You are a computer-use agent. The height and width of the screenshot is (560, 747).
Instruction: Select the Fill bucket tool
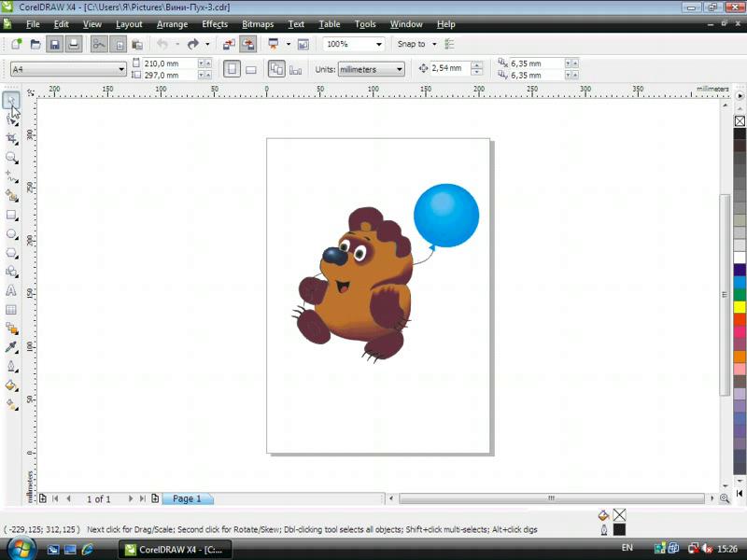pyautogui.click(x=11, y=385)
